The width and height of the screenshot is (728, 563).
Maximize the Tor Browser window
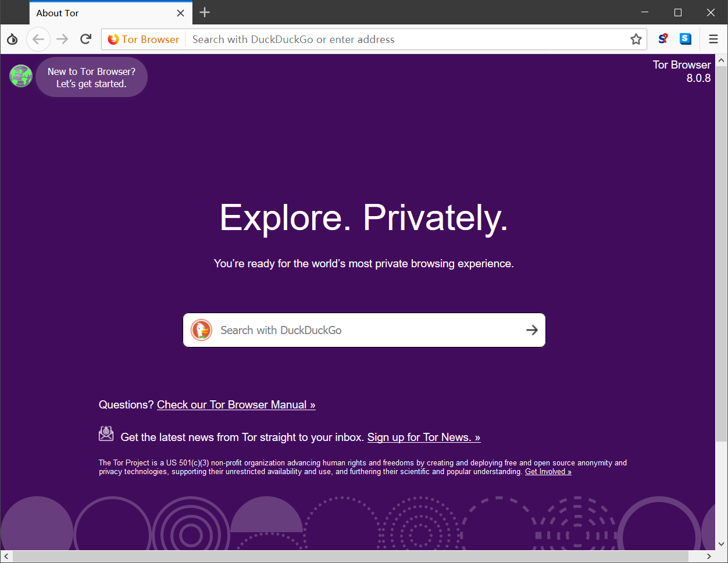(678, 12)
